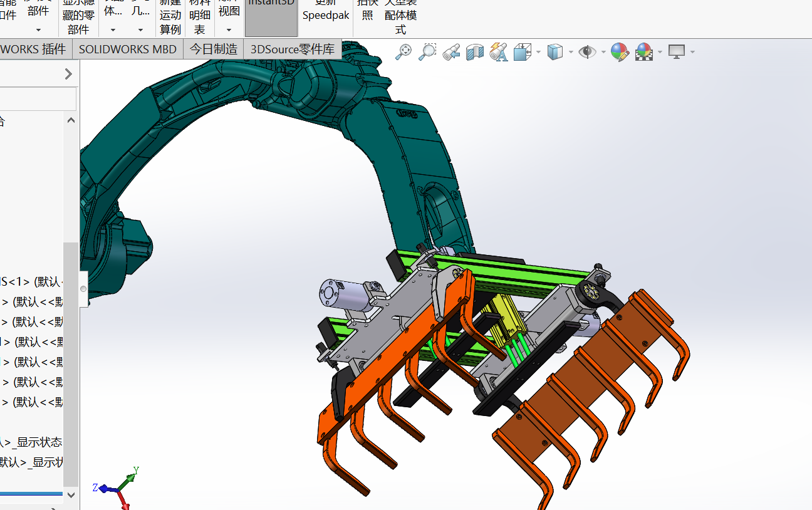Image resolution: width=812 pixels, height=510 pixels.
Task: Click the feature tree scrollbar down arrow
Action: point(71,495)
